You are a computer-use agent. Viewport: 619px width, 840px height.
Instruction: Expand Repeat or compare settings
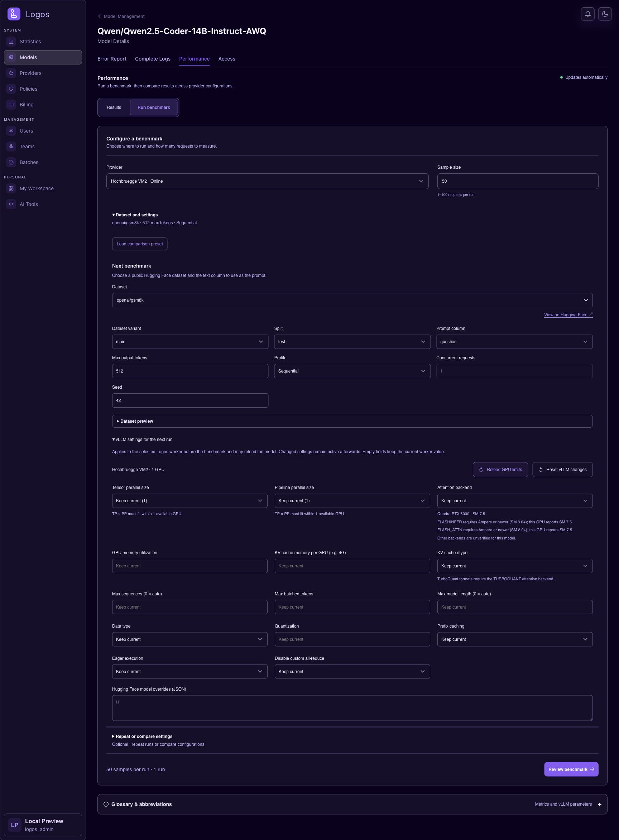[142, 736]
